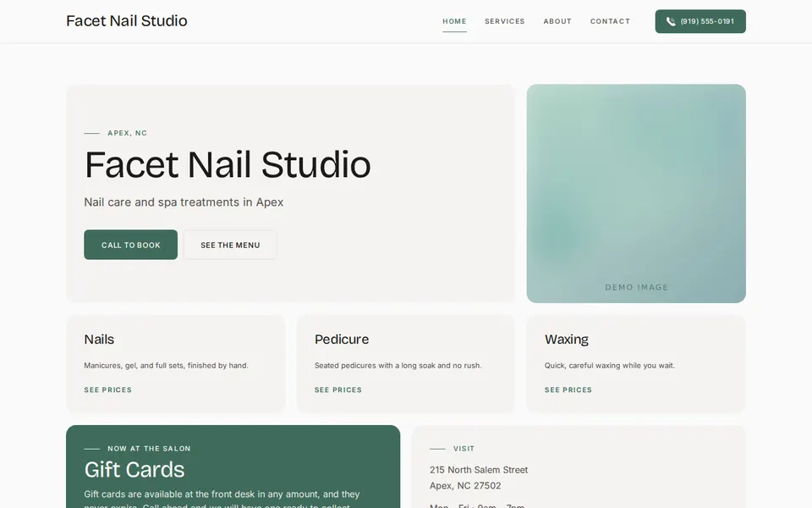Open See Prices under Nails

point(107,389)
